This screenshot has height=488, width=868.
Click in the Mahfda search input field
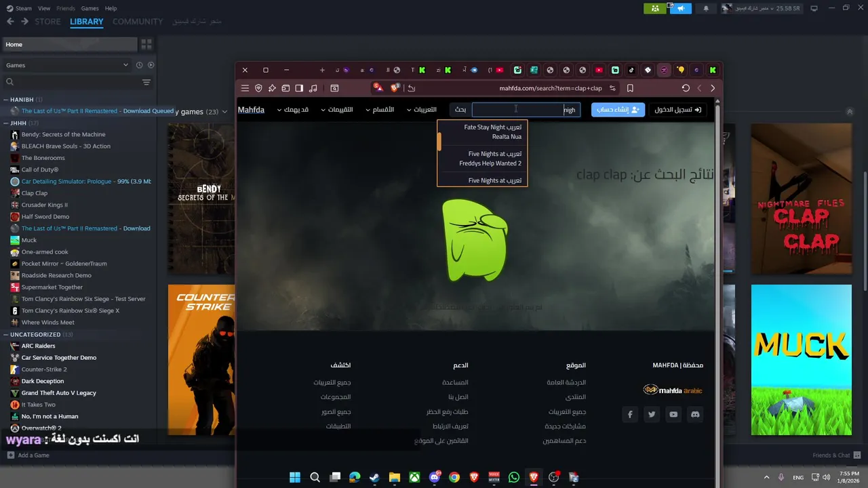tap(526, 110)
